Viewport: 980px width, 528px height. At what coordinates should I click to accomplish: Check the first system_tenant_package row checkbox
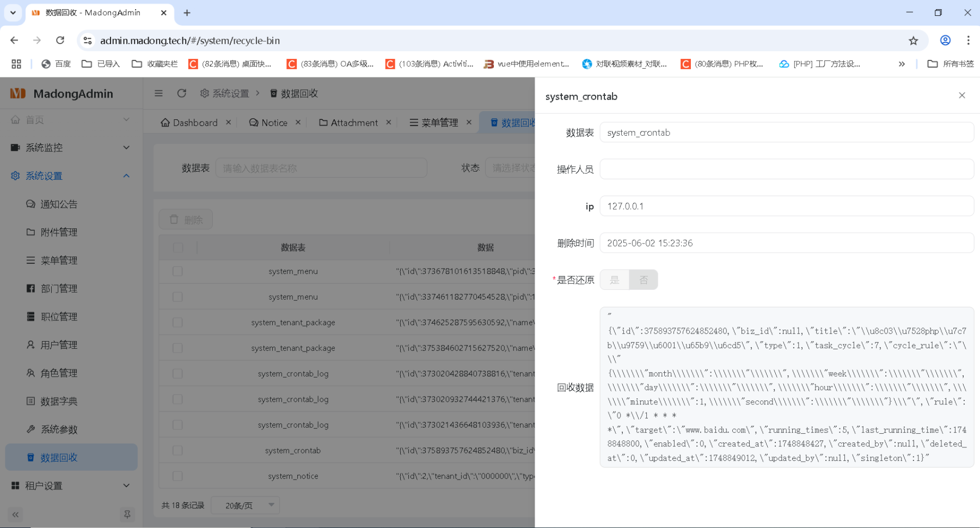click(x=177, y=322)
